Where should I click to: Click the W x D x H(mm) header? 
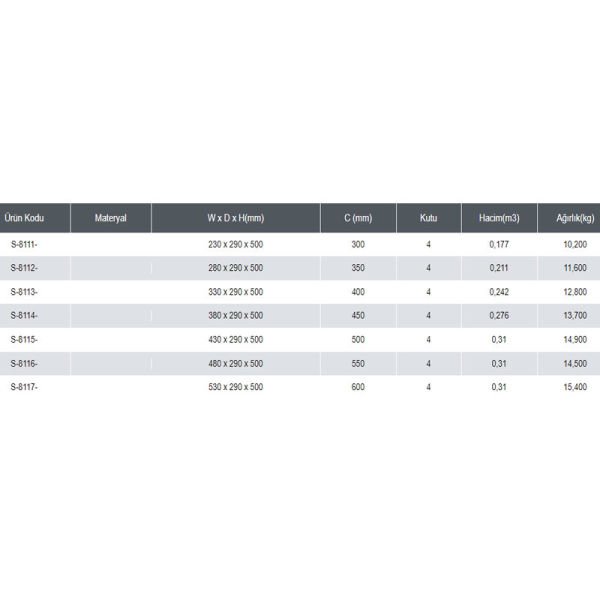(236, 218)
